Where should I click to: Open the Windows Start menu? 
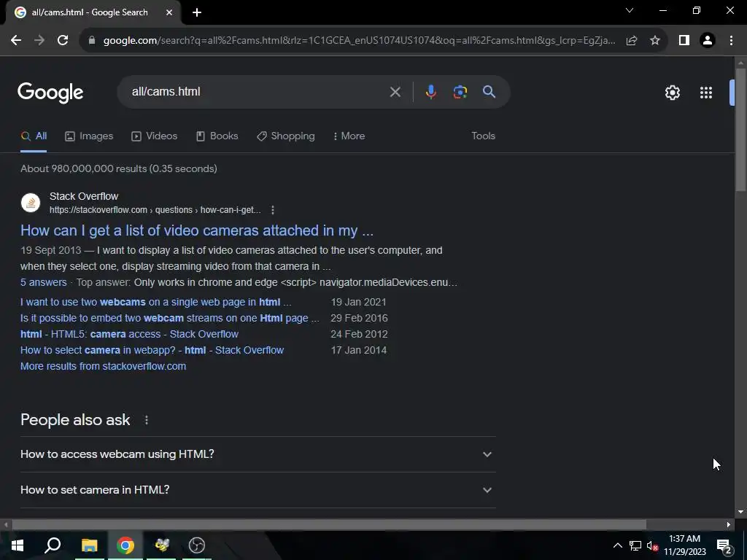pos(18,545)
